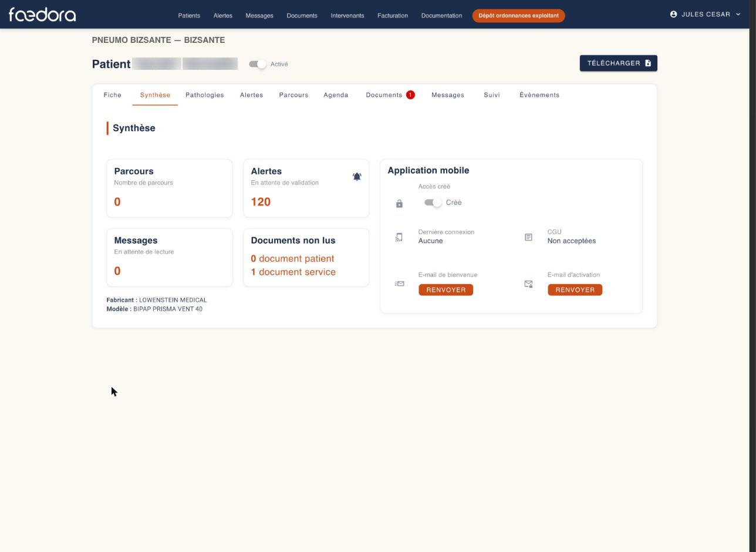Open the Parcours tab
This screenshot has height=552, width=756.
click(x=293, y=95)
